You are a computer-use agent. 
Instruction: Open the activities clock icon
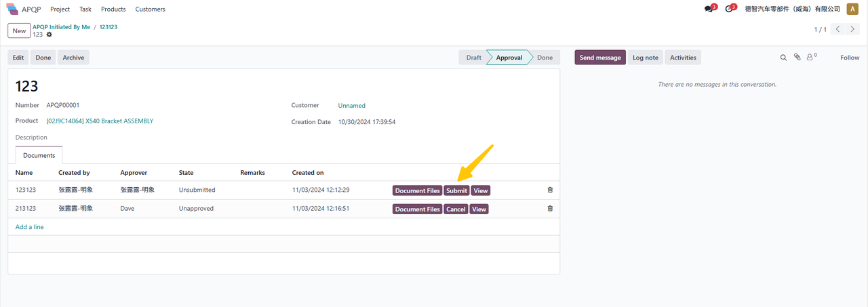click(729, 9)
